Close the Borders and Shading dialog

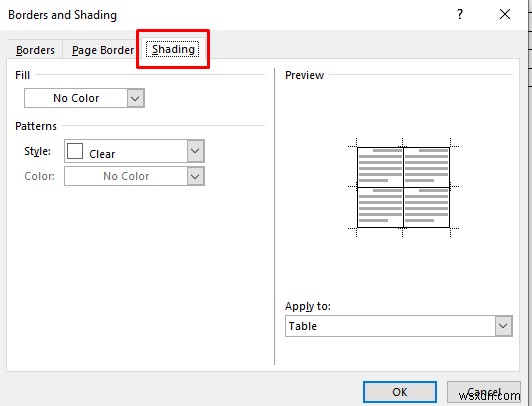(505, 14)
